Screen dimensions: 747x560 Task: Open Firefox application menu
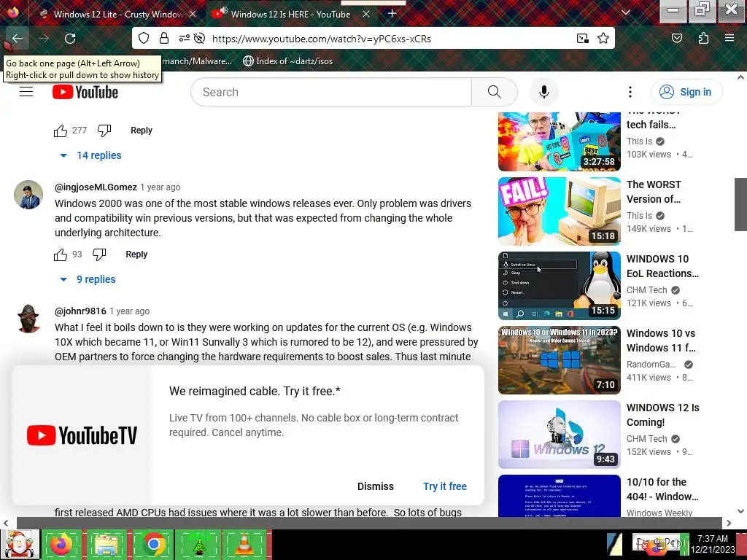tap(729, 38)
